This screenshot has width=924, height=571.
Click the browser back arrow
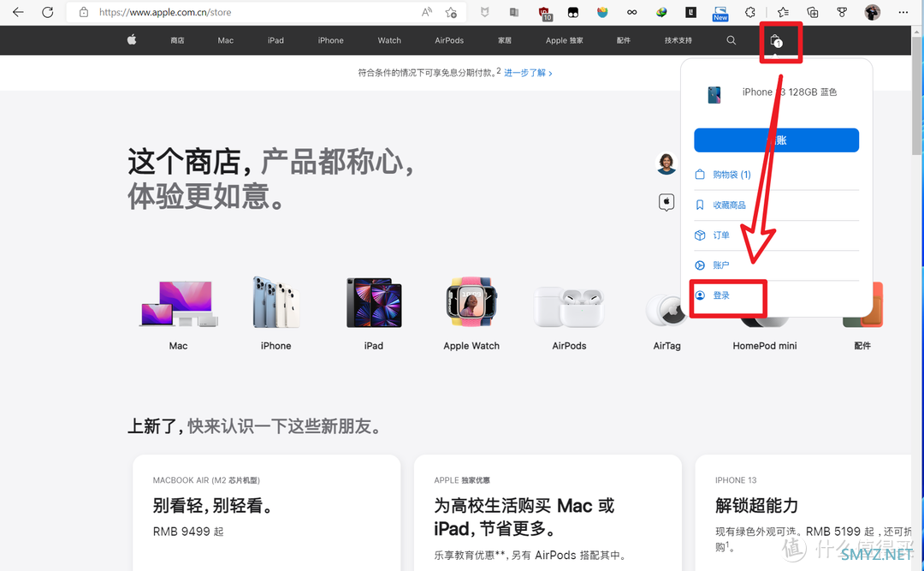point(18,13)
